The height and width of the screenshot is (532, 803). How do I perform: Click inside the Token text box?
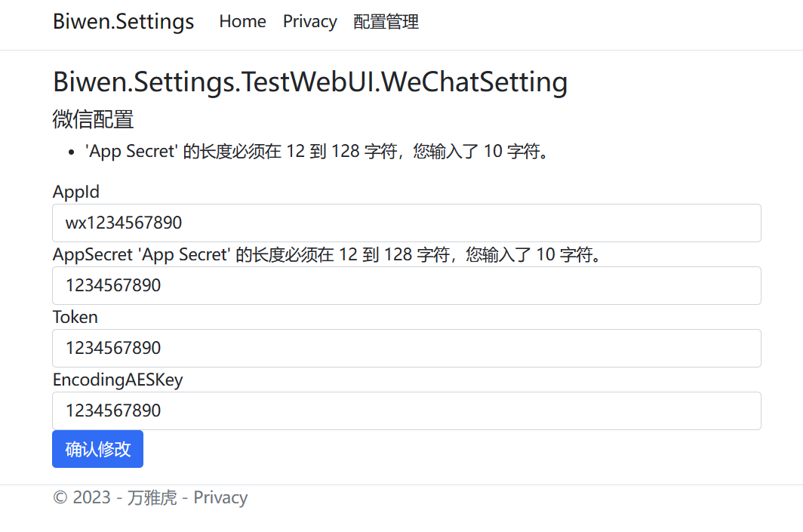pyautogui.click(x=407, y=348)
